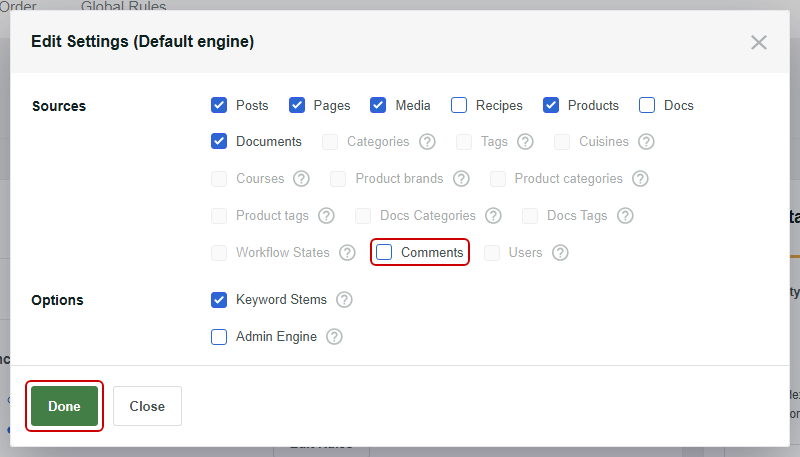The width and height of the screenshot is (800, 457).
Task: Click the disabled Tags checkbox
Action: point(463,142)
